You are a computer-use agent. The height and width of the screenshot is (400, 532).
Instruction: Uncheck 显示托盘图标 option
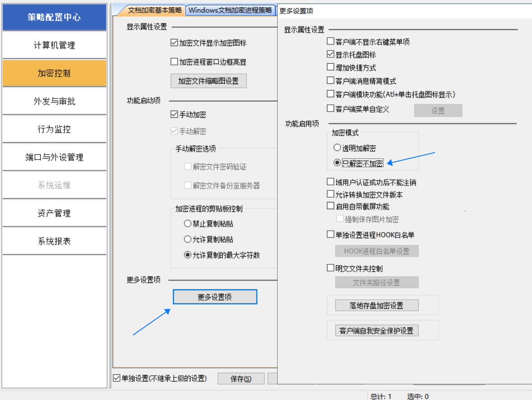point(331,55)
